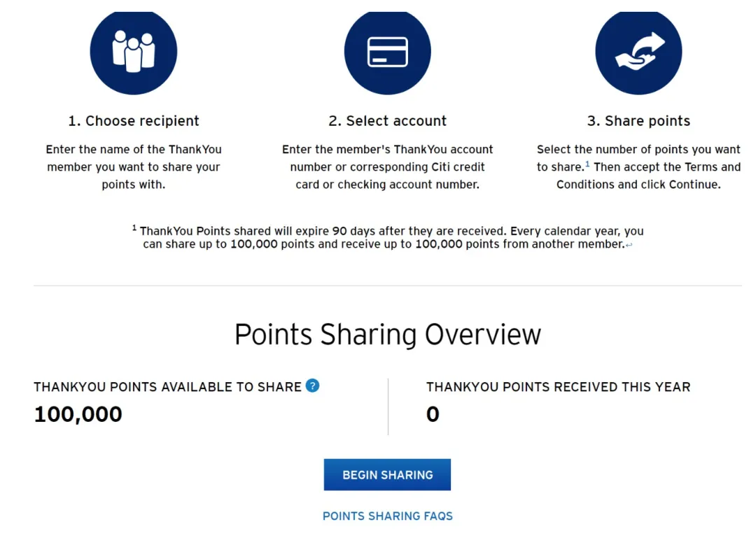Click the footnote return arrow icon

point(629,245)
